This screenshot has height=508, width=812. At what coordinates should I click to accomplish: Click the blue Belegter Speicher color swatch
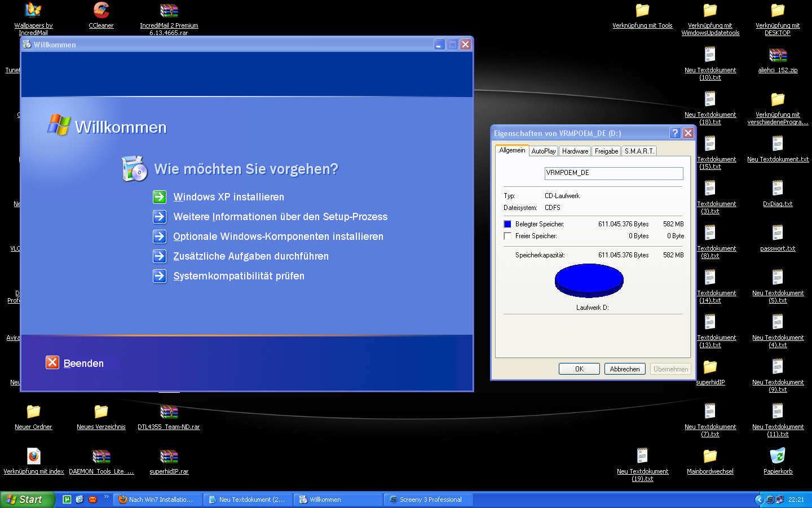[x=507, y=224]
